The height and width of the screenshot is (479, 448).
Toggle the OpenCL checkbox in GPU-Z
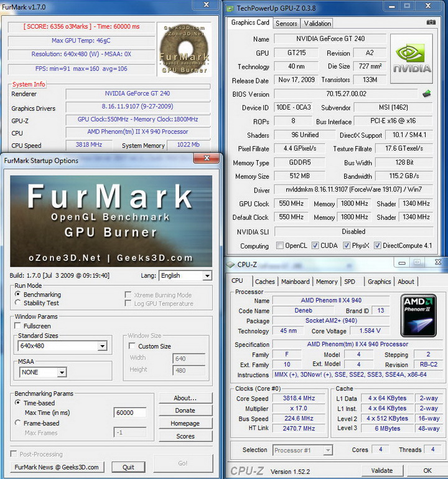[x=279, y=245]
